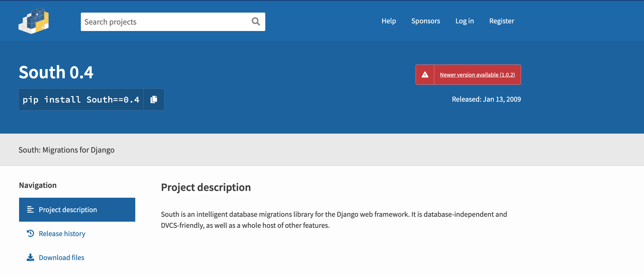
Task: Open the Register page
Action: (x=501, y=21)
